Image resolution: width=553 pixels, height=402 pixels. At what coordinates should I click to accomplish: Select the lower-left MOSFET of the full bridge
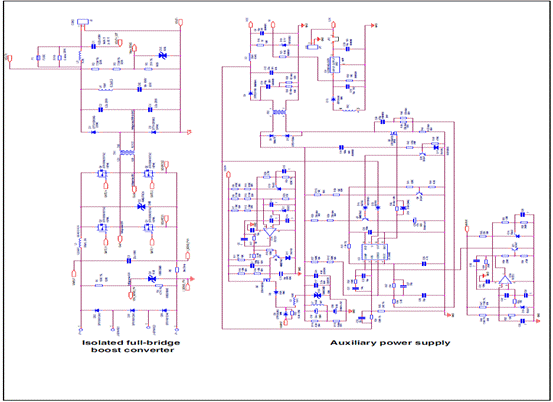click(x=102, y=227)
